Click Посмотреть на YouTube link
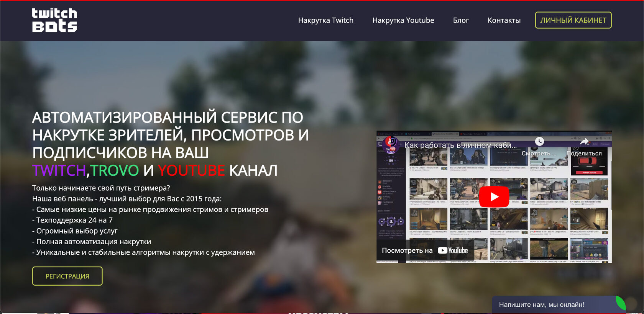The height and width of the screenshot is (314, 644). [x=425, y=250]
